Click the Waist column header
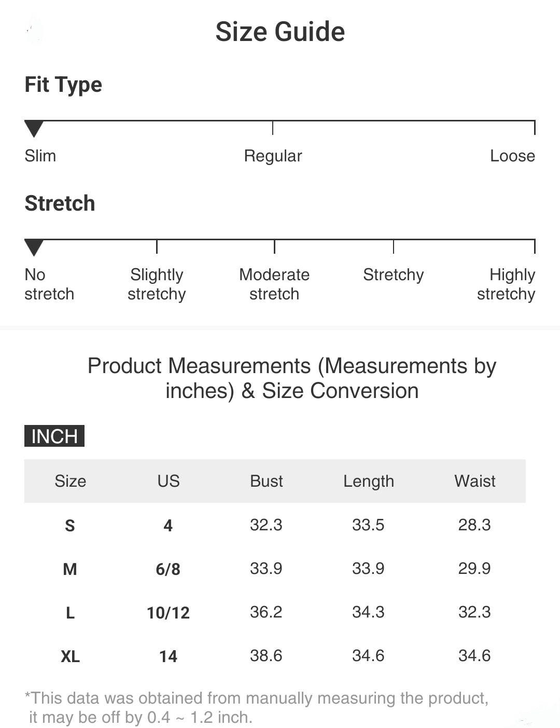Image resolution: width=560 pixels, height=728 pixels. click(x=475, y=481)
